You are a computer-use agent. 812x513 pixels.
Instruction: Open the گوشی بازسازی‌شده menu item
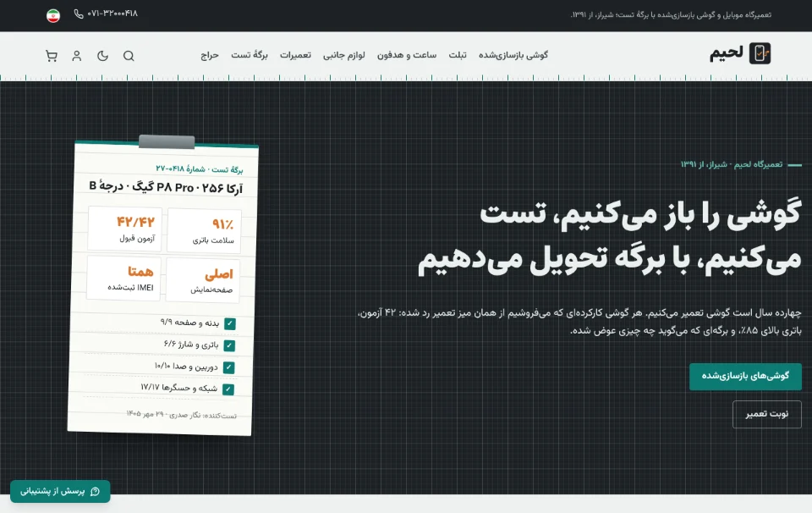[513, 55]
